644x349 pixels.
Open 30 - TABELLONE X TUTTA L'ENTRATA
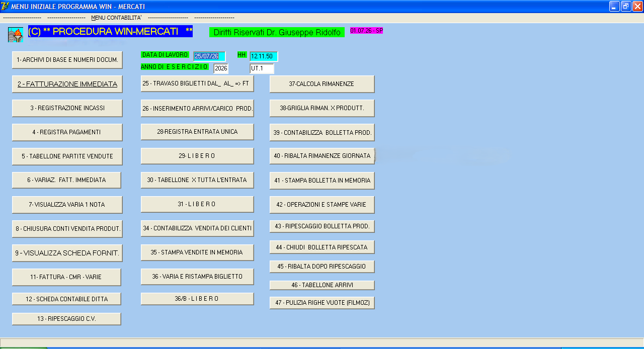pyautogui.click(x=197, y=180)
